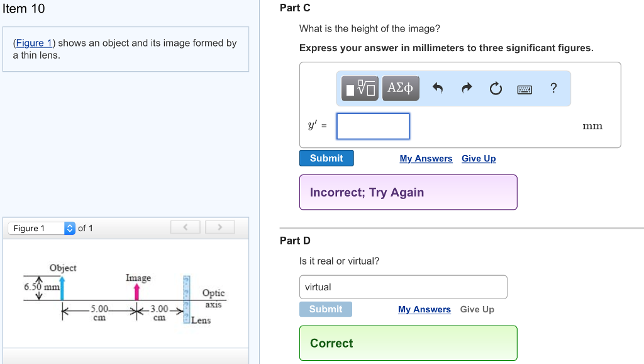Open the Greek symbols ΑΣΦ palette
644x364 pixels.
point(400,88)
